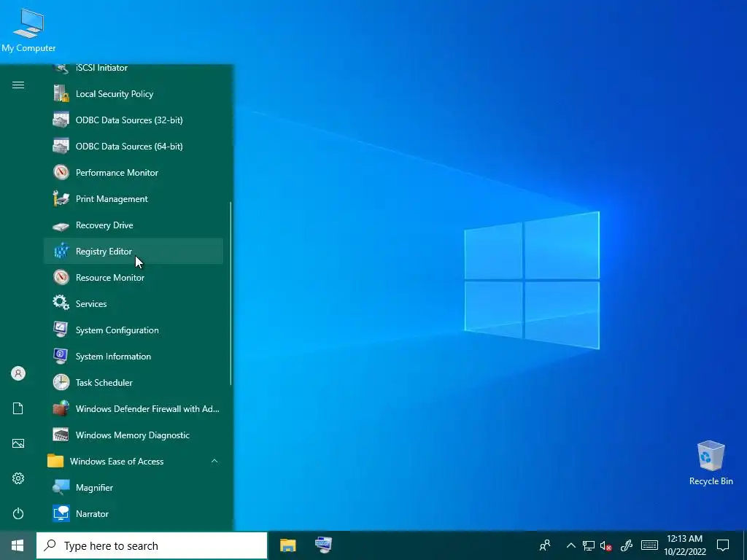
Task: Select My Computer desktop icon
Action: [28, 31]
